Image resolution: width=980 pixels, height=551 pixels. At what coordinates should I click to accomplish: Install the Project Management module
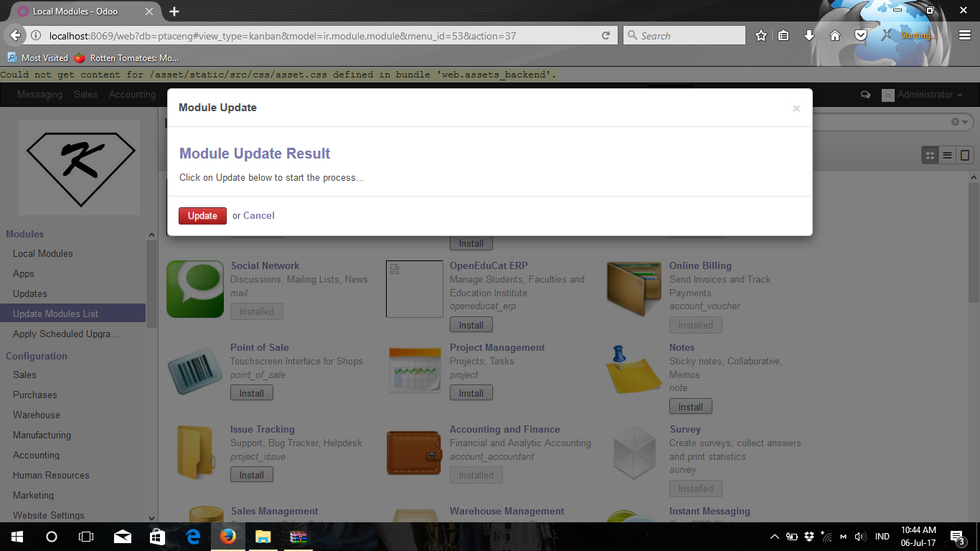point(471,393)
